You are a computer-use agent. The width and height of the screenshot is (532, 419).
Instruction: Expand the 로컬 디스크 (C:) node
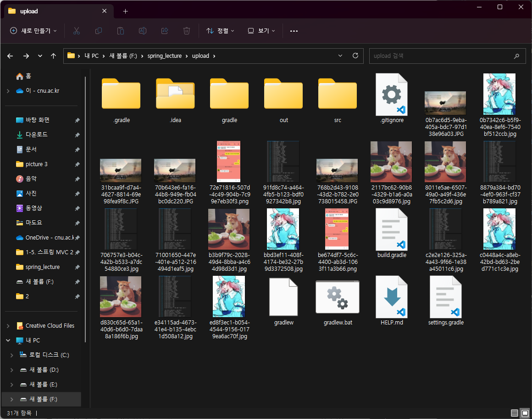coord(12,355)
